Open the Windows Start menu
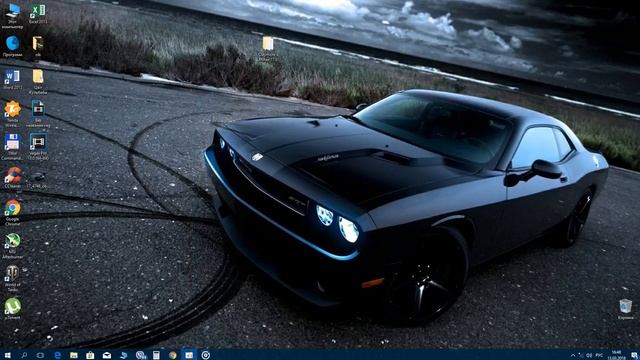The height and width of the screenshot is (360, 640). [7, 355]
